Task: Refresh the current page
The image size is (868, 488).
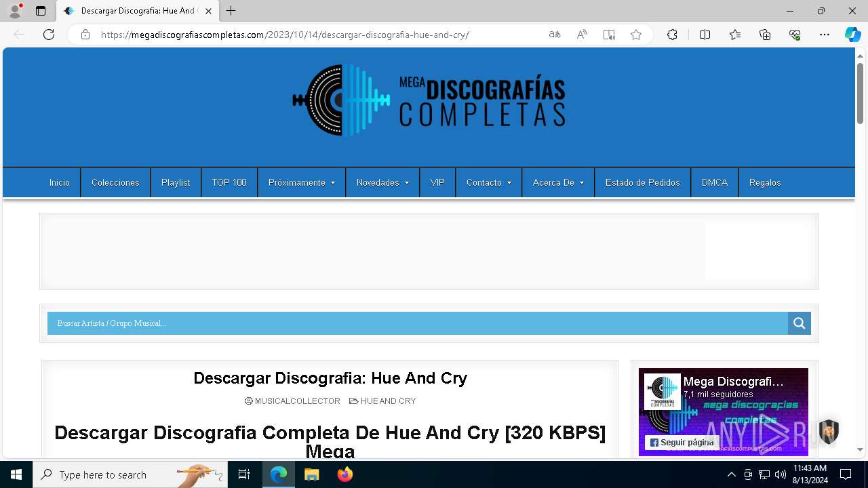Action: pos(49,35)
